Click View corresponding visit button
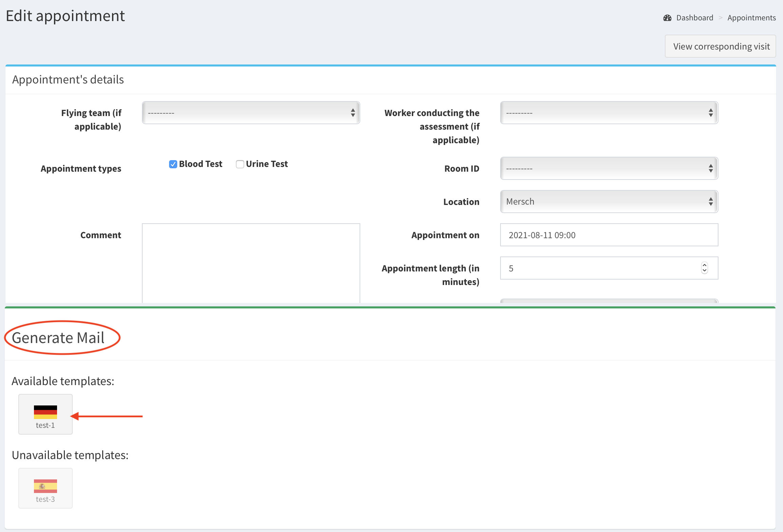Screen dimensions: 783x532 [720, 46]
